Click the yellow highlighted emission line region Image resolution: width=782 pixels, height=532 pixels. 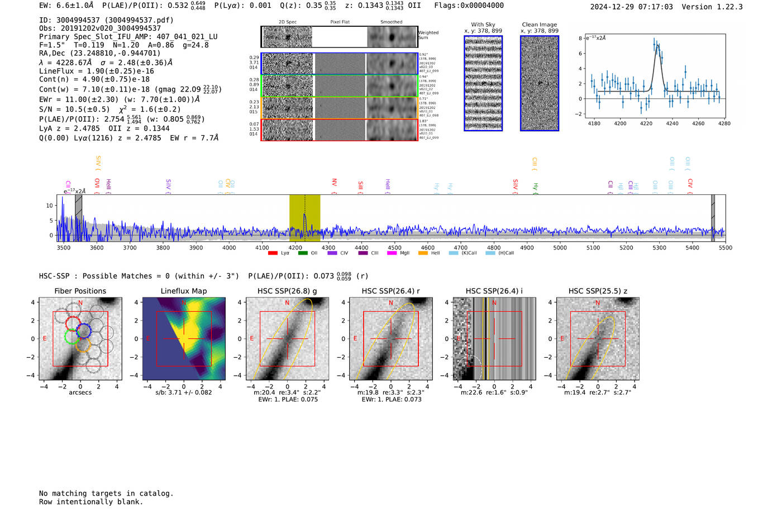coord(304,218)
